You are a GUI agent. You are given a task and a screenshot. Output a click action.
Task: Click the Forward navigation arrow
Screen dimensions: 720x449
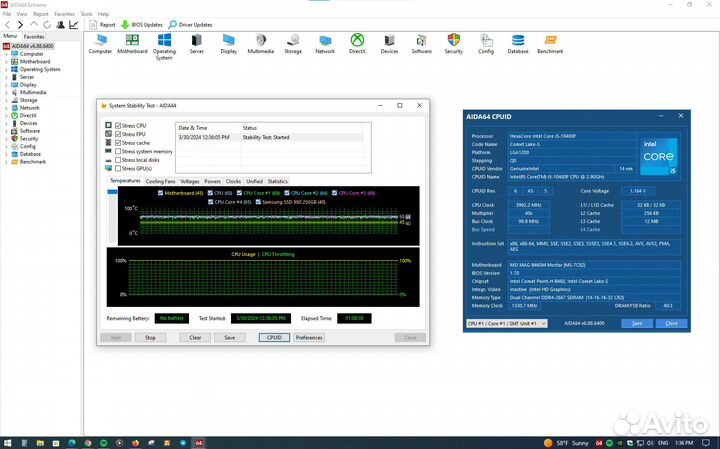(x=20, y=24)
